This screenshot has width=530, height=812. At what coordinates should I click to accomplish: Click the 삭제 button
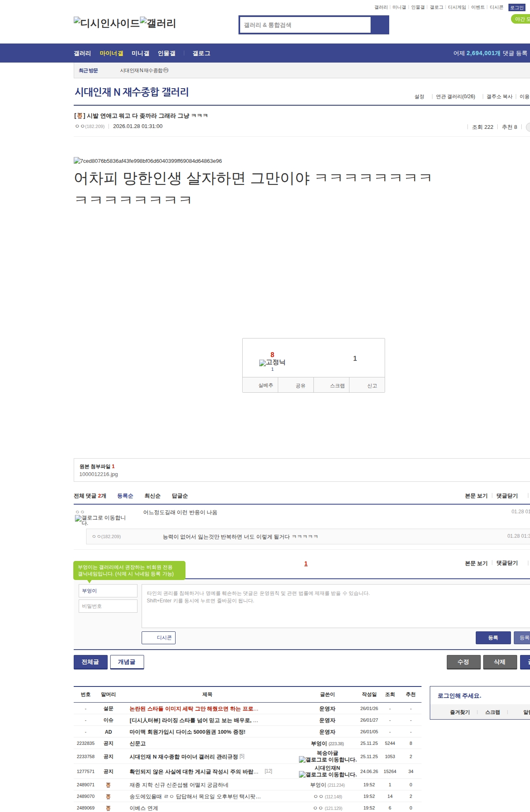click(x=500, y=662)
